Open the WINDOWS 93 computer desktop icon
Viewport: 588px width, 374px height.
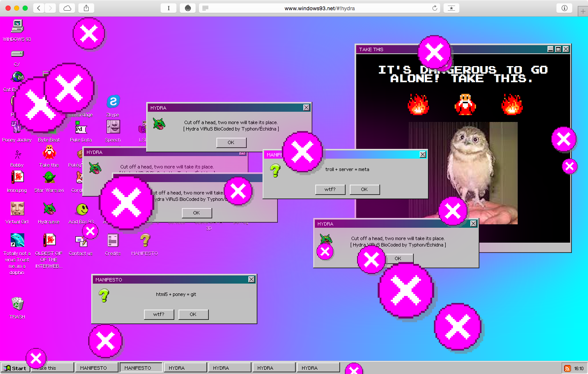pos(17,26)
